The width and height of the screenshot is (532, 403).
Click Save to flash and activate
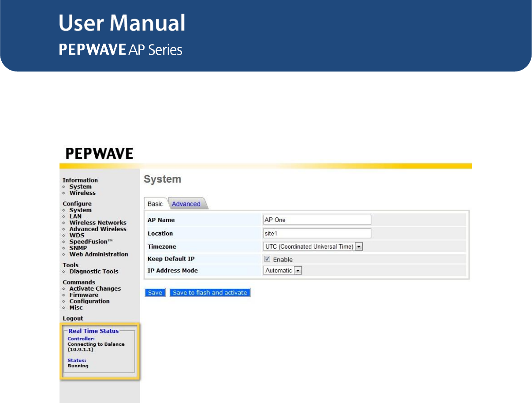tap(210, 292)
